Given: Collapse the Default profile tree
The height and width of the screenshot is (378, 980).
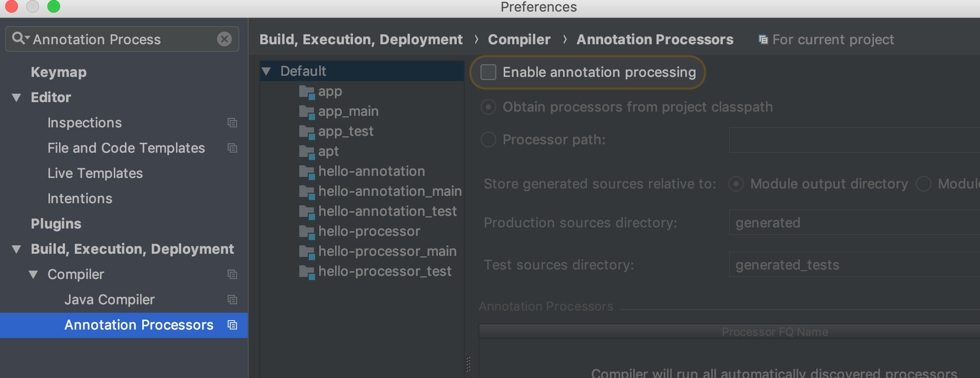Looking at the screenshot, I should [267, 71].
